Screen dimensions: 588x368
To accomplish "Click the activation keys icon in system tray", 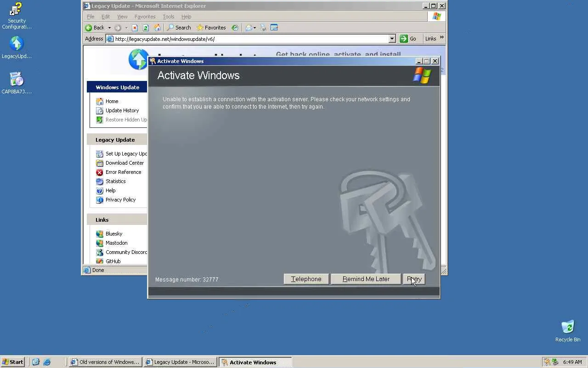I will click(547, 362).
